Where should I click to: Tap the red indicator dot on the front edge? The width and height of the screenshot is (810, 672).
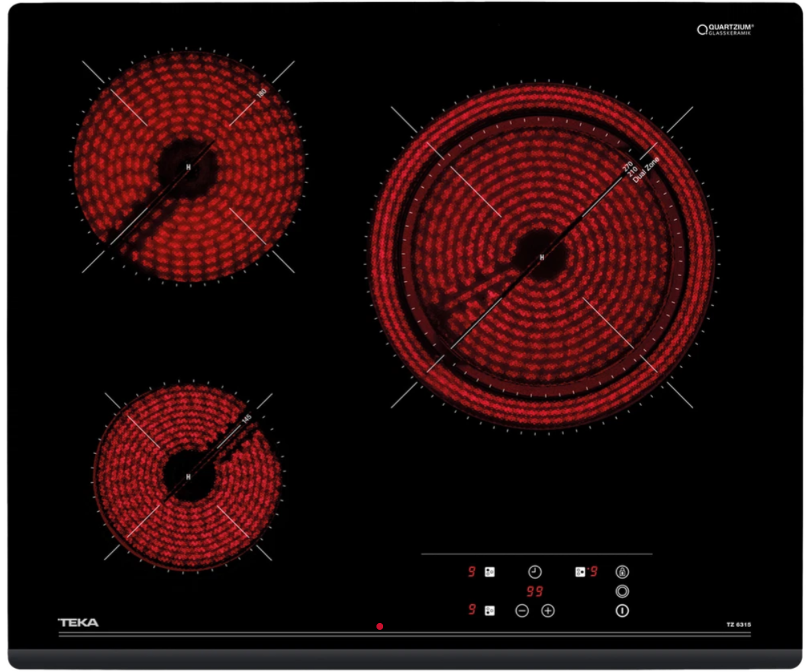tap(380, 626)
